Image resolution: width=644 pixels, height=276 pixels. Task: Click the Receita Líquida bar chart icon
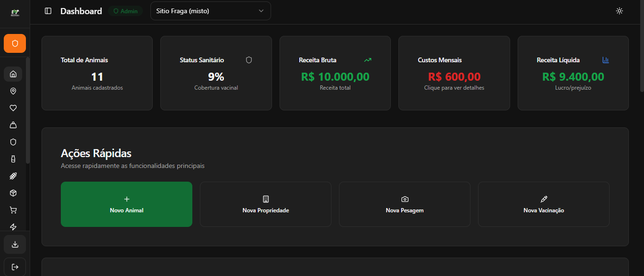[606, 60]
